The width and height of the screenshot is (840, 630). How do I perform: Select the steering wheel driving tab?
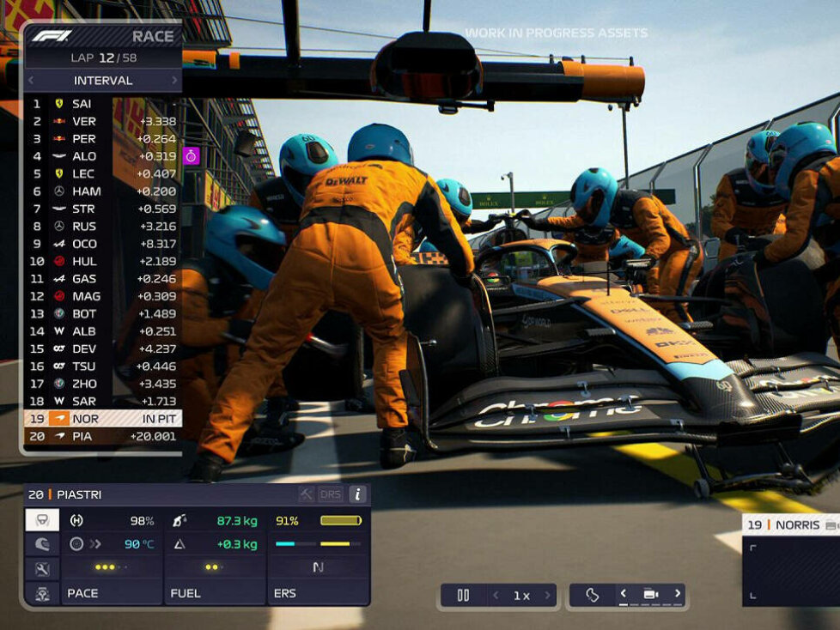coord(42,520)
